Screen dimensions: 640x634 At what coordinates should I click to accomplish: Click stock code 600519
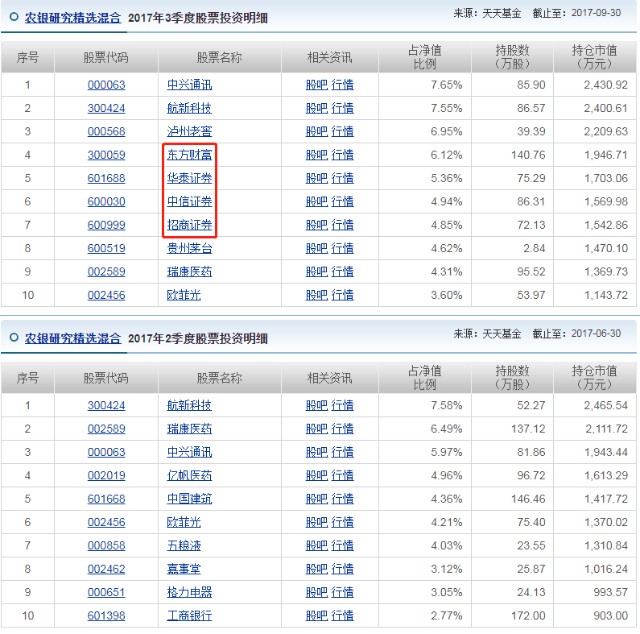click(106, 248)
